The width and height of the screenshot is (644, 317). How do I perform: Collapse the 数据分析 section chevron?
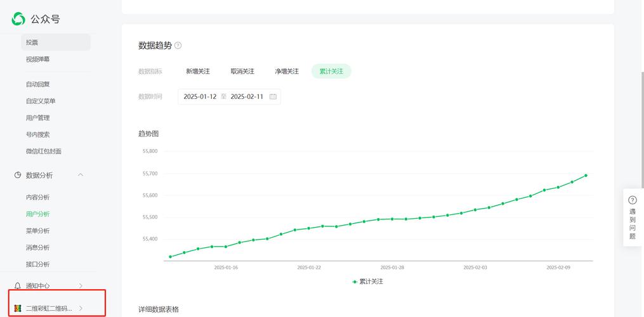(81, 175)
